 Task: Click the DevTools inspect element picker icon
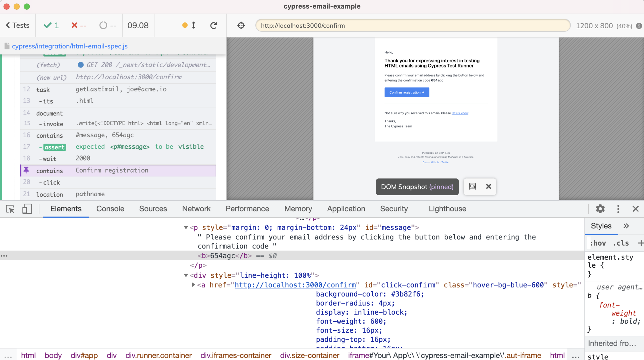coord(10,209)
